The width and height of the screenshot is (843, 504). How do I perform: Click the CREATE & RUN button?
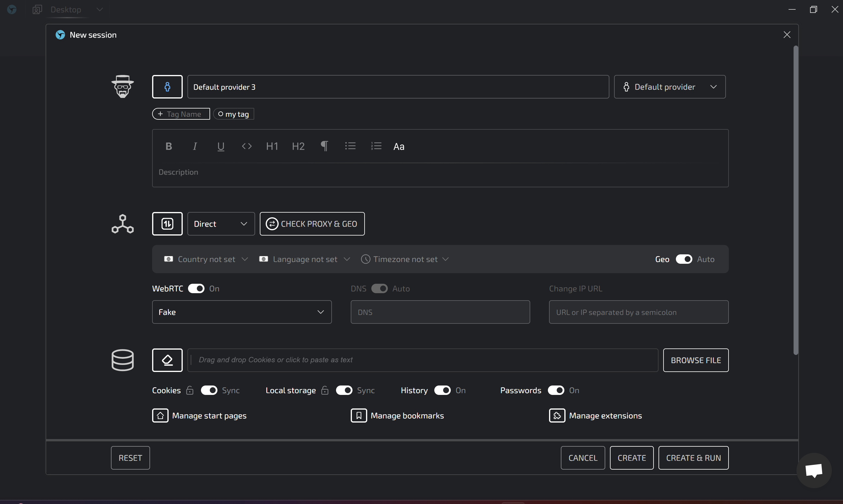tap(693, 458)
